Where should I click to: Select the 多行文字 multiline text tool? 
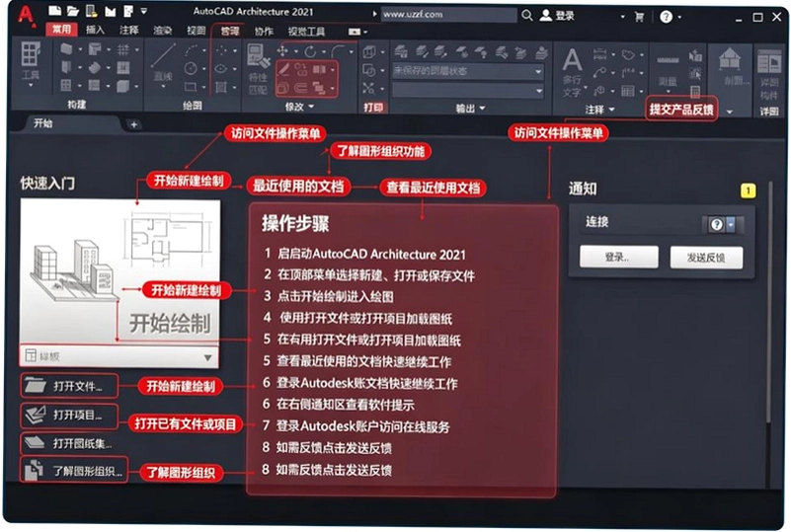(x=573, y=72)
